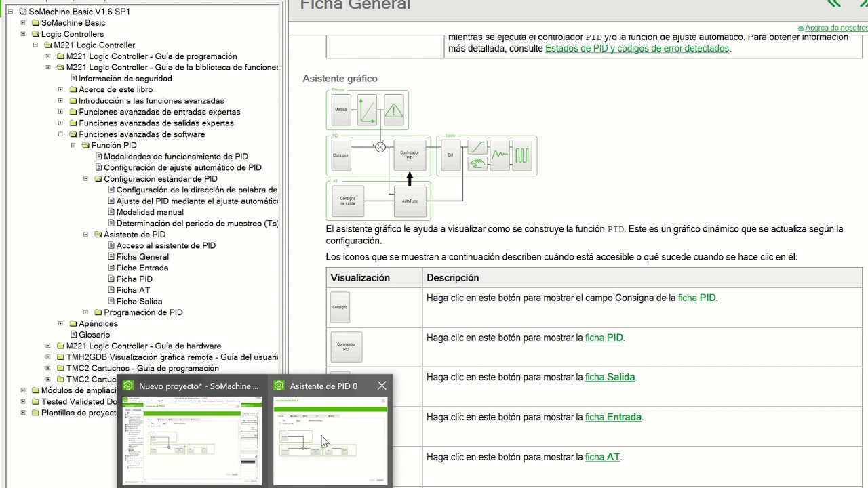Open the Ficha AT tree topic
This screenshot has height=488, width=868.
click(133, 290)
